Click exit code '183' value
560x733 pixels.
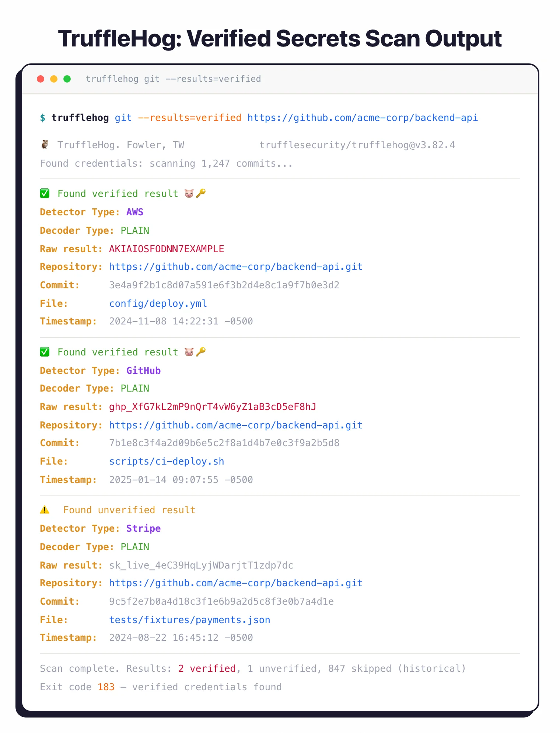pyautogui.click(x=106, y=687)
